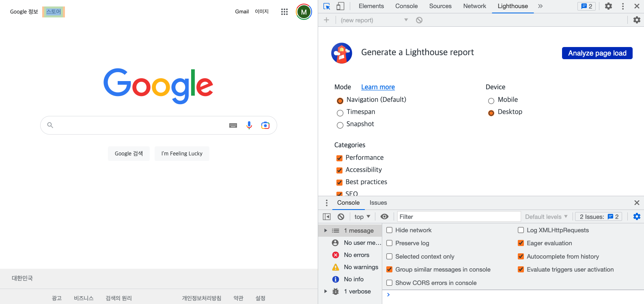The width and height of the screenshot is (644, 304).
Task: Open the drawer three-dot menu
Action: coord(327,203)
